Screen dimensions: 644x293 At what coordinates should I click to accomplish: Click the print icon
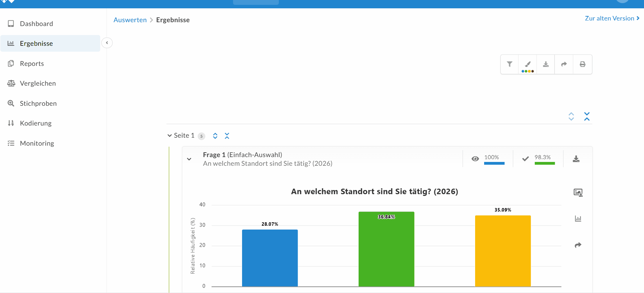tap(583, 64)
